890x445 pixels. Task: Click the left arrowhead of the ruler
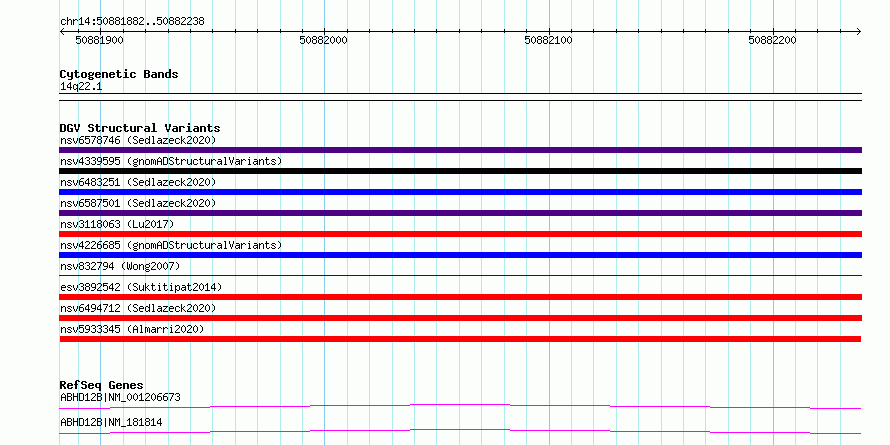(62, 32)
